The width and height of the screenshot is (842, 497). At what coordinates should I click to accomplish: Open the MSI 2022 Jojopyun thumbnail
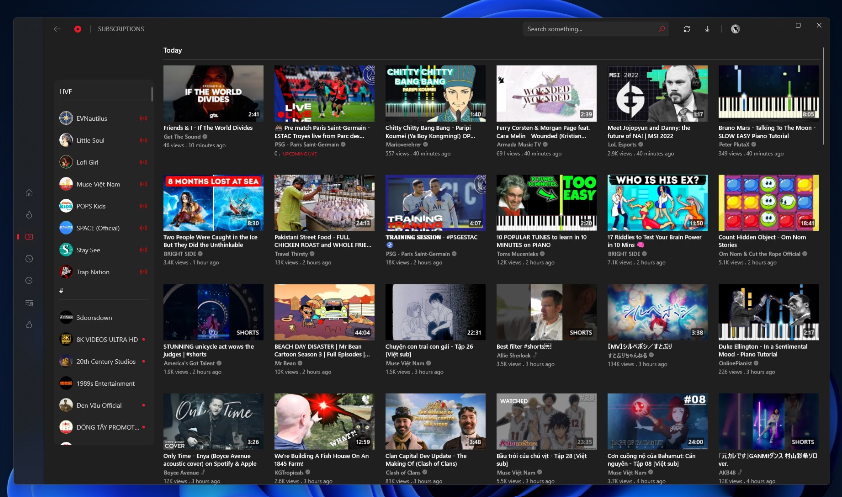click(658, 93)
